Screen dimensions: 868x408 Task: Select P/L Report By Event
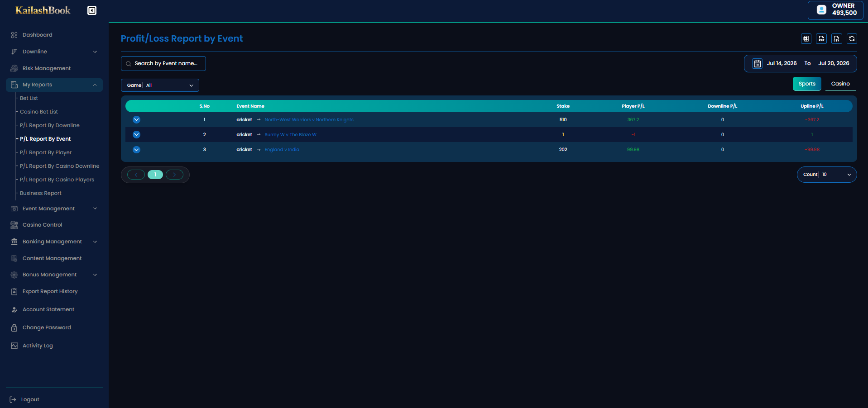(45, 139)
